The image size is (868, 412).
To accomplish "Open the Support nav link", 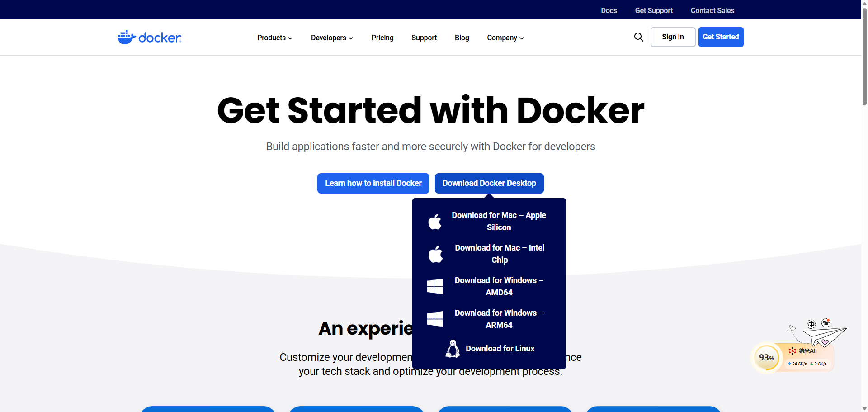I will point(424,38).
